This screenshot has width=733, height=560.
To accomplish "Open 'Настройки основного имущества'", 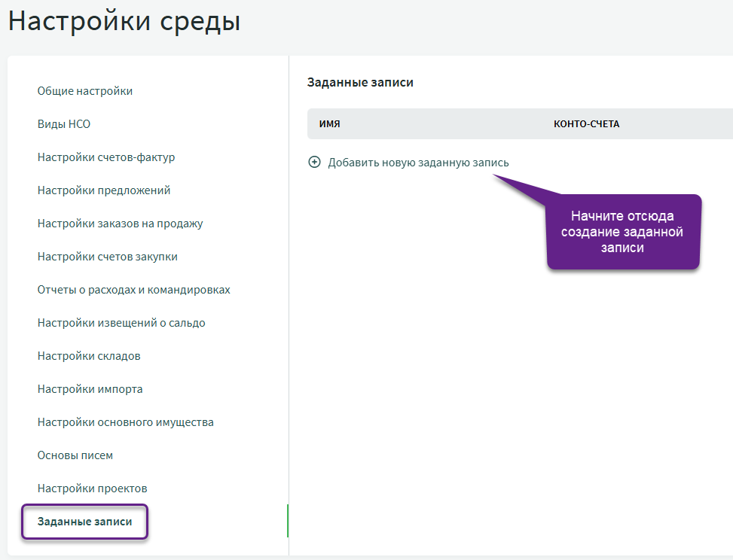I will pos(126,422).
